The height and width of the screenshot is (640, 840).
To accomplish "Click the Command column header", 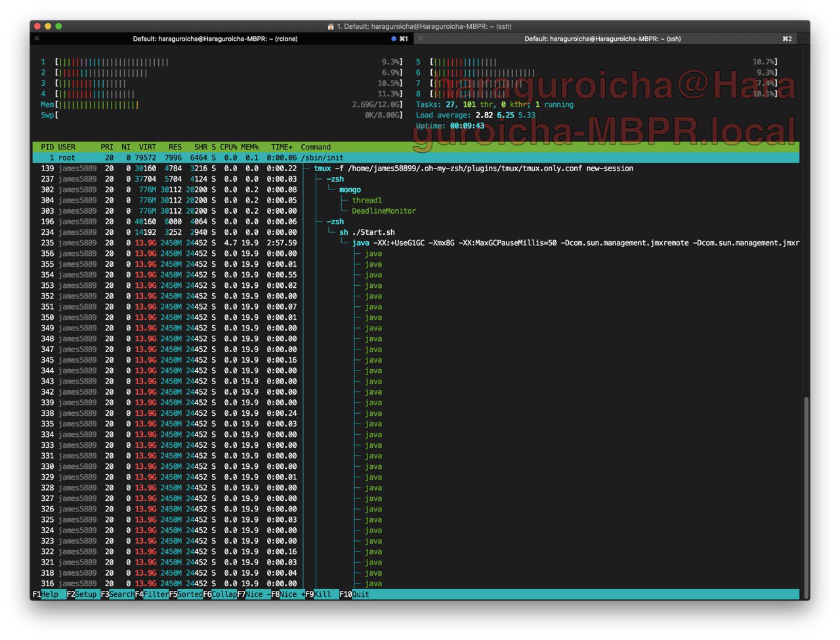I will click(316, 147).
